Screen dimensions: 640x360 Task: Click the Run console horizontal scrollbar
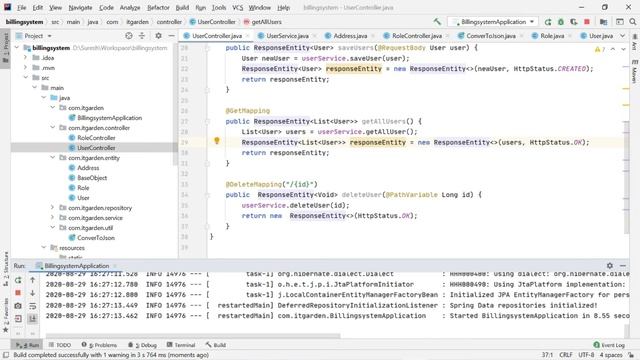pos(193,336)
